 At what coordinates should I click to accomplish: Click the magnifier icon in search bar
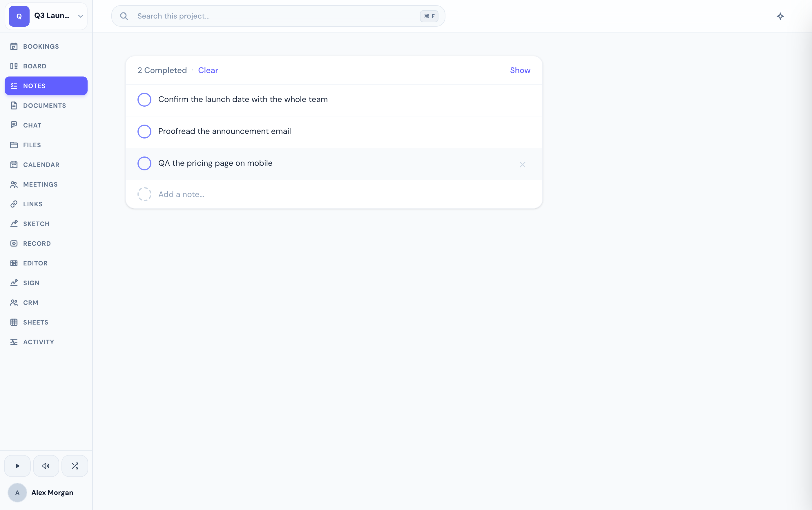tap(124, 16)
